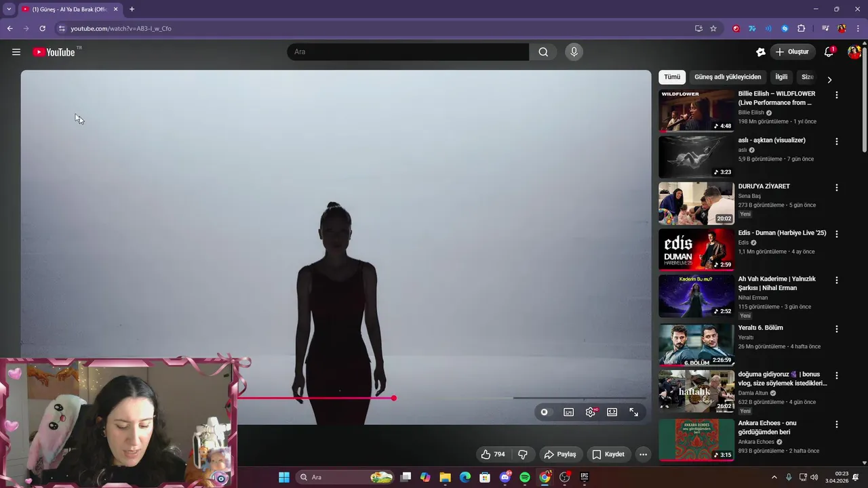Open options for Yeraltı 6. Bölüm video
This screenshot has height=488, width=868.
point(836,329)
